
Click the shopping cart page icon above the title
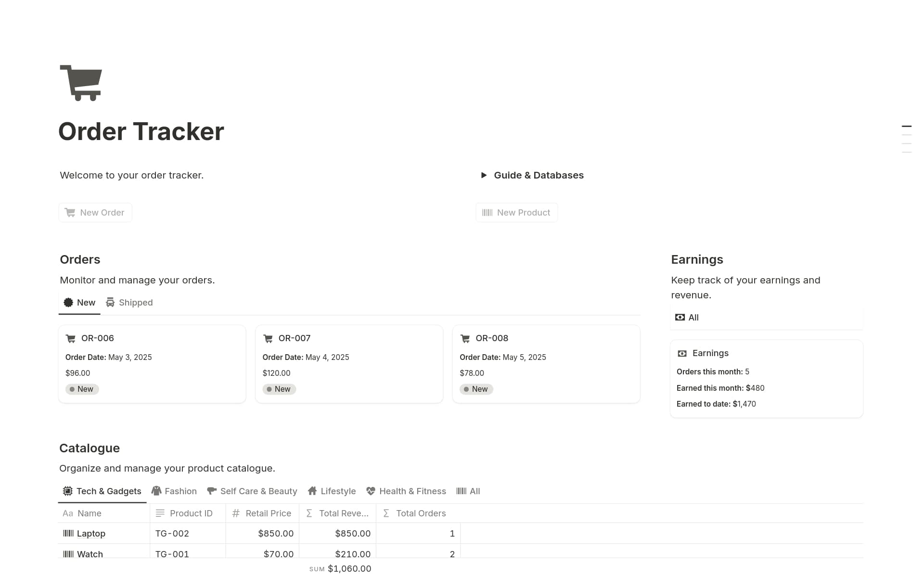coord(80,82)
